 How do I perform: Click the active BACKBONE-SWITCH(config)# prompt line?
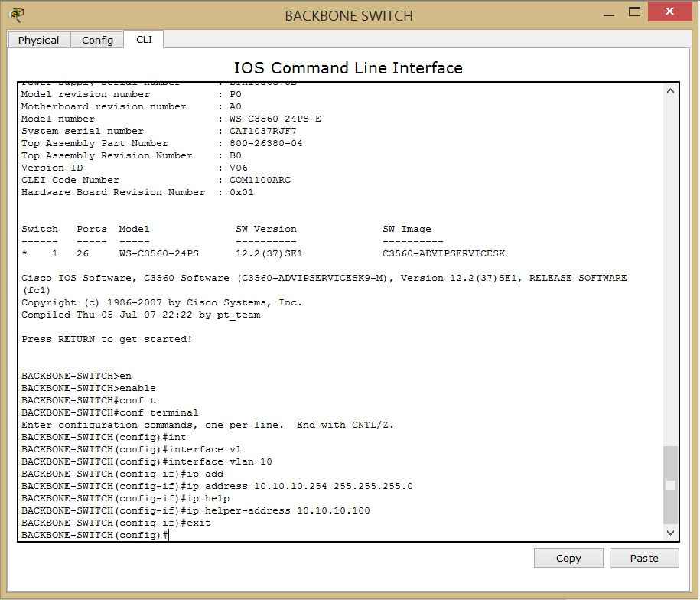coord(95,535)
